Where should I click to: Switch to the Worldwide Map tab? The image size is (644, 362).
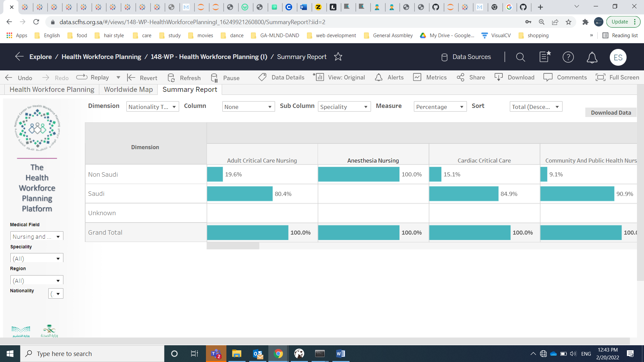click(128, 89)
